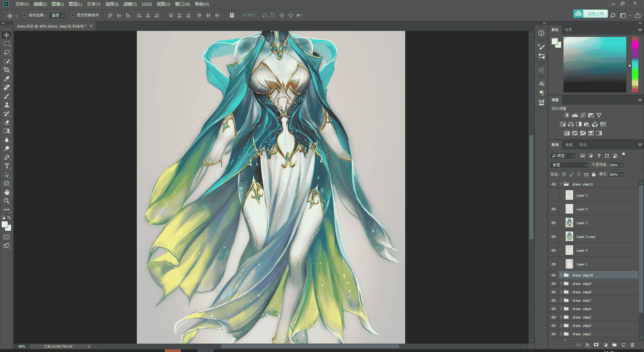Open the layer styles fx menu
Image resolution: width=644 pixels, height=352 pixels.
587,345
